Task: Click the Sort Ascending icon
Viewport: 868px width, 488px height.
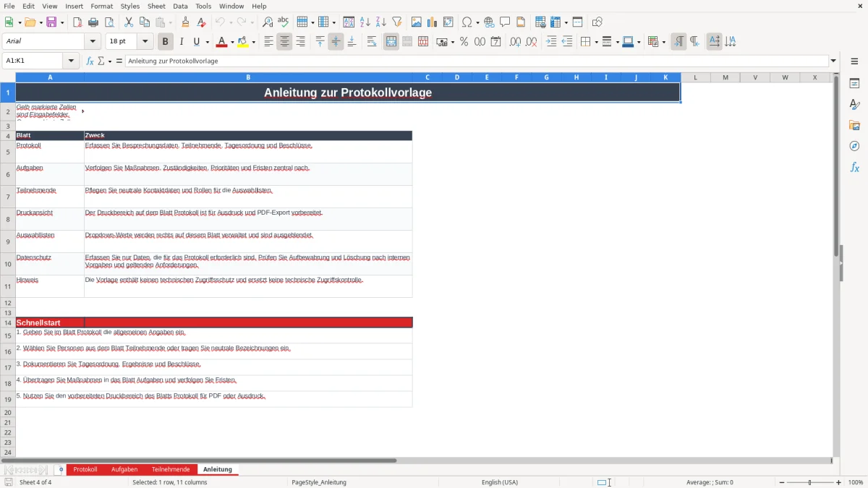Action: 365,22
